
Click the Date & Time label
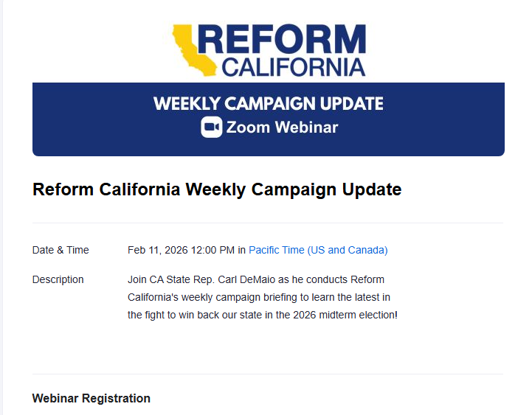coord(61,250)
